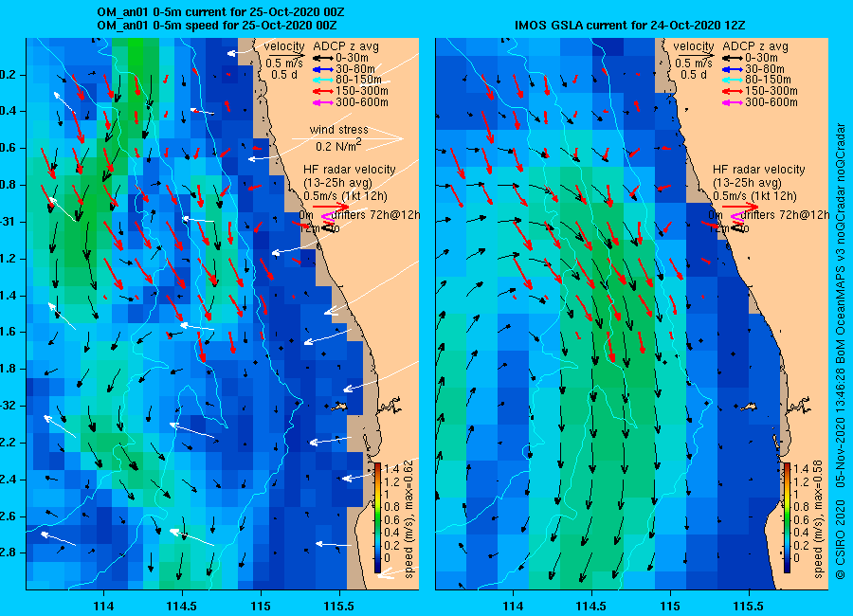The image size is (853, 616).
Task: Click 'wind stress' label in left panel
Action: [x=339, y=130]
